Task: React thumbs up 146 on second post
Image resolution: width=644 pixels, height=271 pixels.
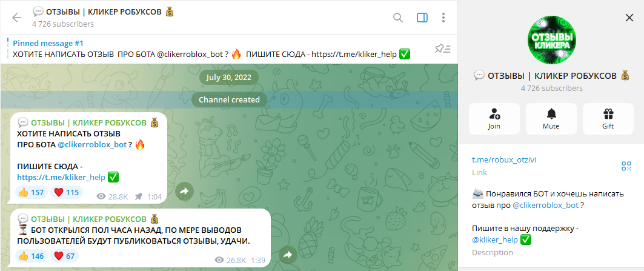Action: click(x=32, y=256)
